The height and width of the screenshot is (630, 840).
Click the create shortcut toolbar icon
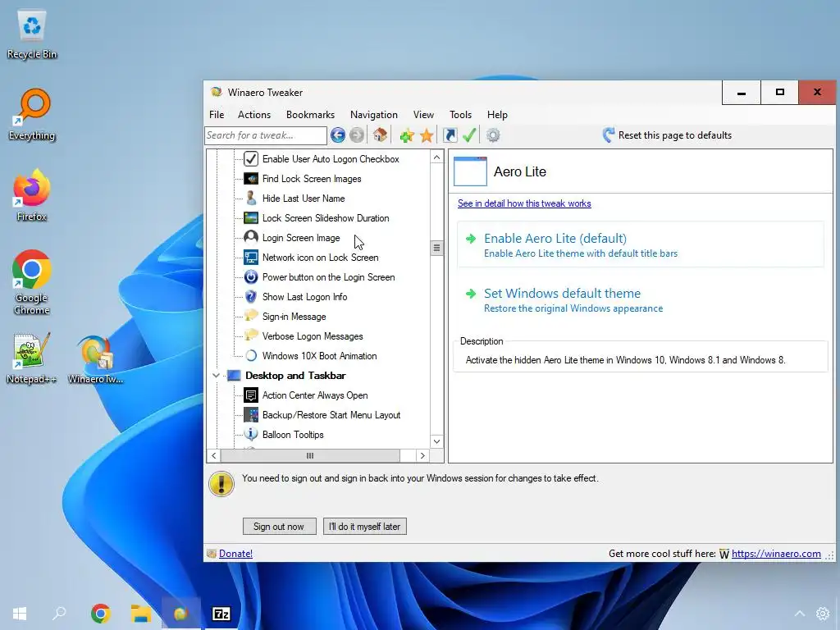click(x=450, y=135)
